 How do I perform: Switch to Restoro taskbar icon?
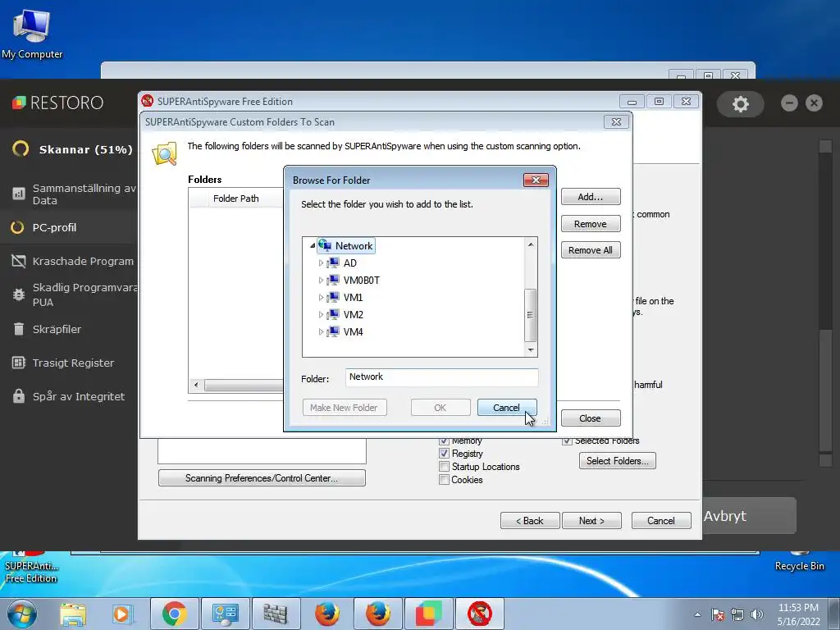[428, 614]
